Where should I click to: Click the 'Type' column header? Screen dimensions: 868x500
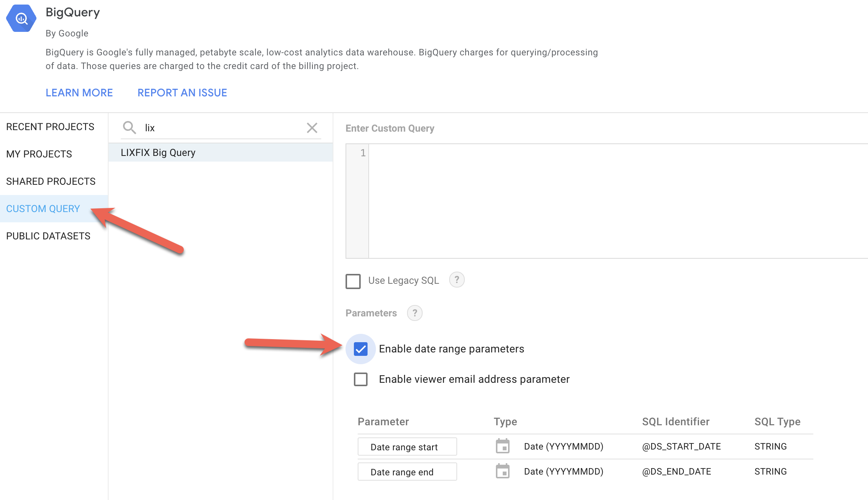coord(505,422)
